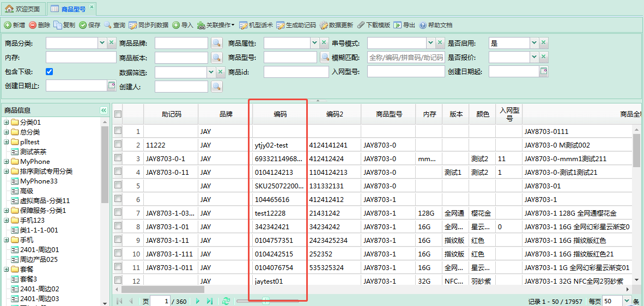This screenshot has width=644, height=306.
Task: Click the 删除 delete toolbar icon
Action: 33,25
